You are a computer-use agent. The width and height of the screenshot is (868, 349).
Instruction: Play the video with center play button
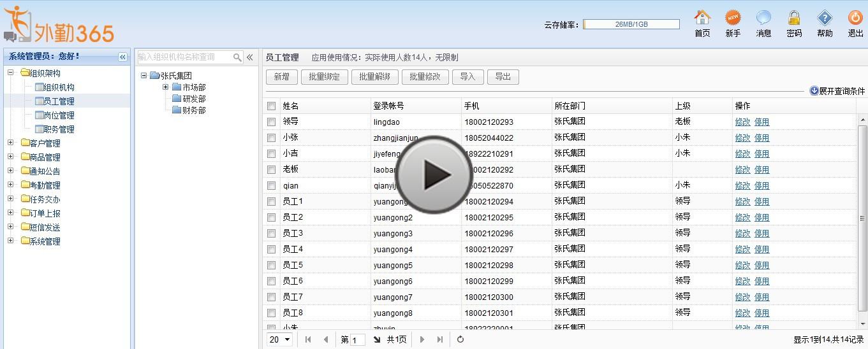[434, 174]
